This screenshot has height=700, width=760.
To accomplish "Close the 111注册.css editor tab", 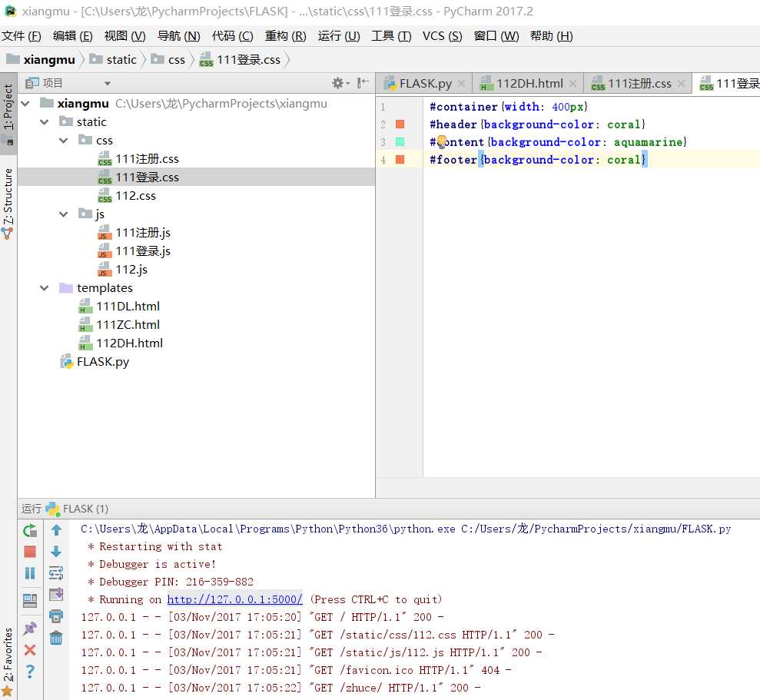I will point(681,84).
